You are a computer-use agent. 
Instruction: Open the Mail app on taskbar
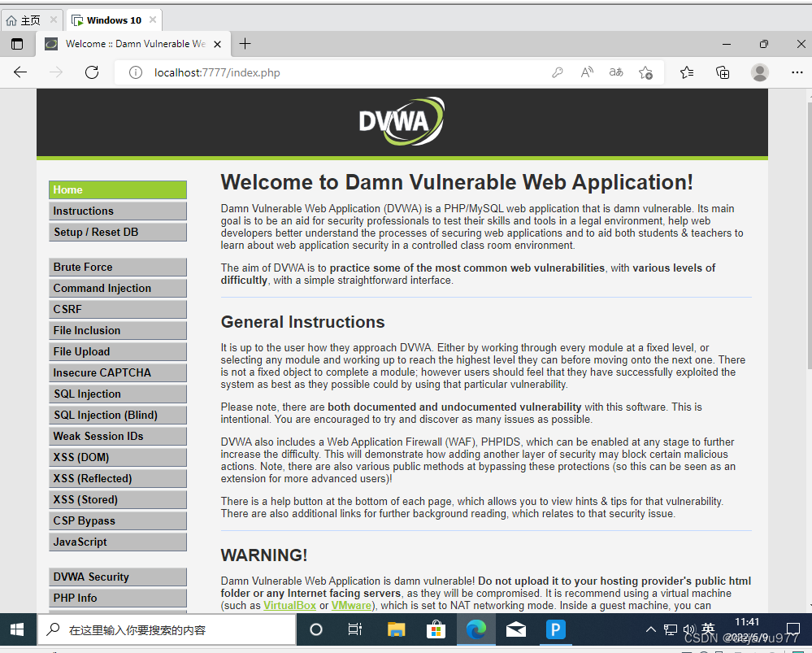(516, 629)
